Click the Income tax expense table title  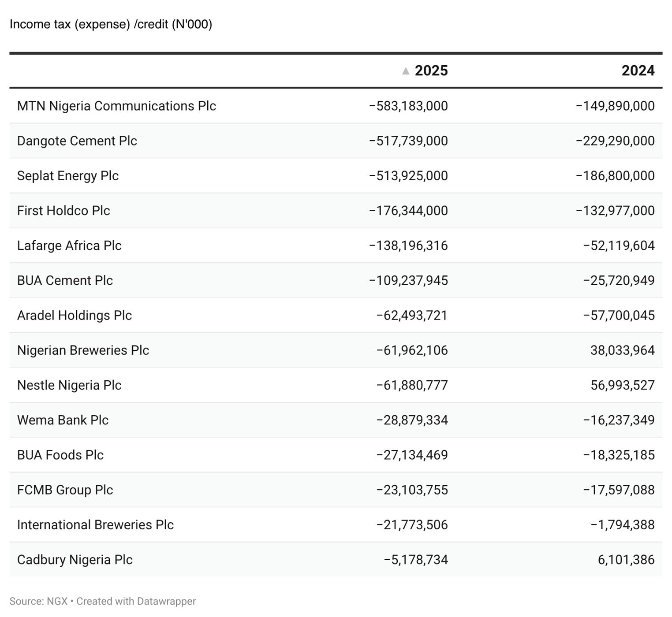(x=111, y=24)
